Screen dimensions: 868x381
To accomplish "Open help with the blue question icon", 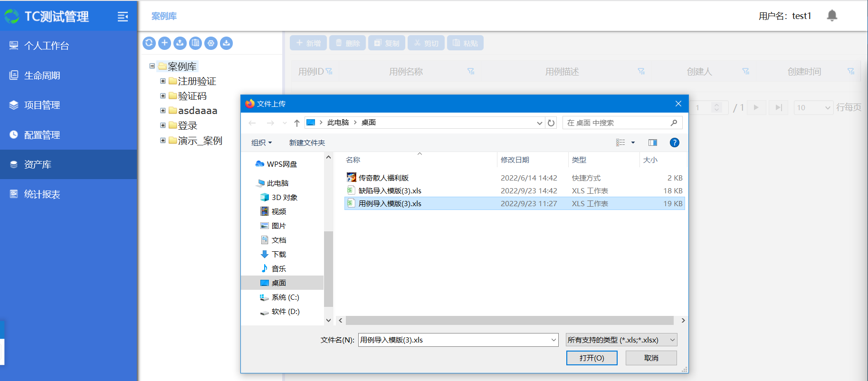I will click(x=674, y=143).
